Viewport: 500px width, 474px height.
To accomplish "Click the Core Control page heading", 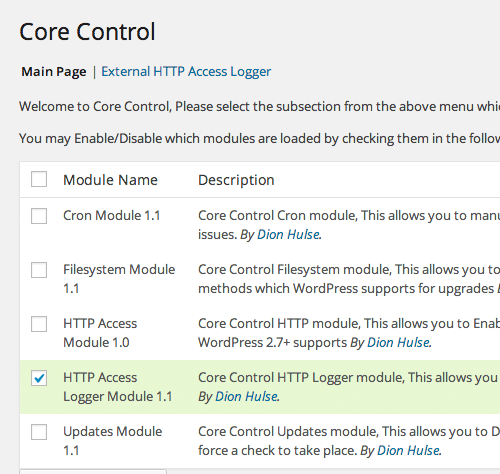I will [87, 32].
